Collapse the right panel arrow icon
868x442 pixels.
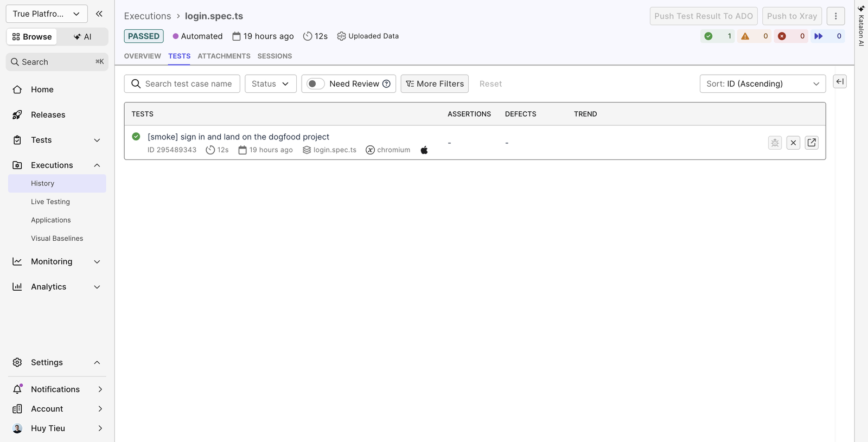point(840,81)
